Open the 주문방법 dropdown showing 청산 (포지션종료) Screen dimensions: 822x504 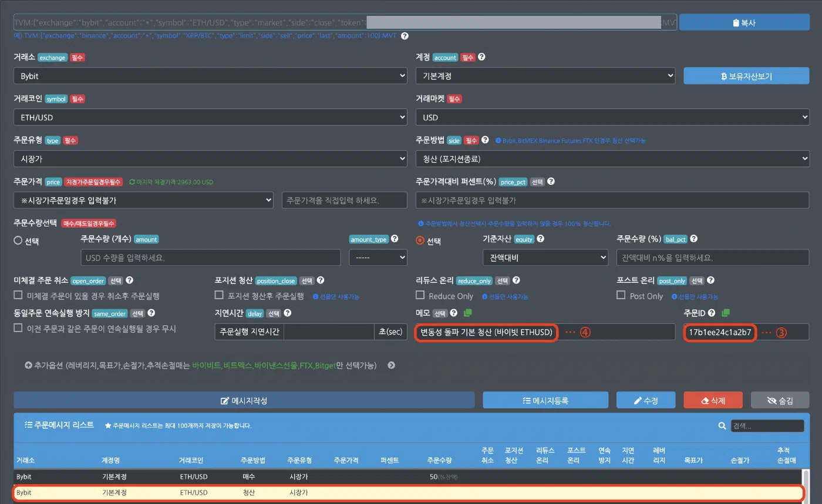(x=612, y=158)
